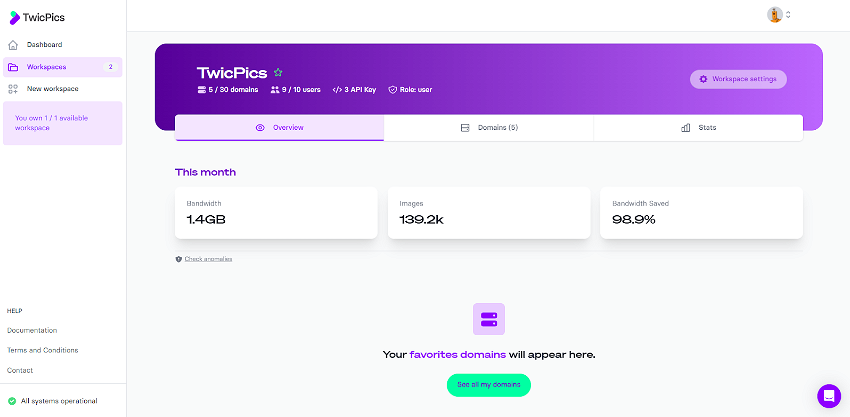
Task: Open the chat support bubble icon
Action: 829,396
